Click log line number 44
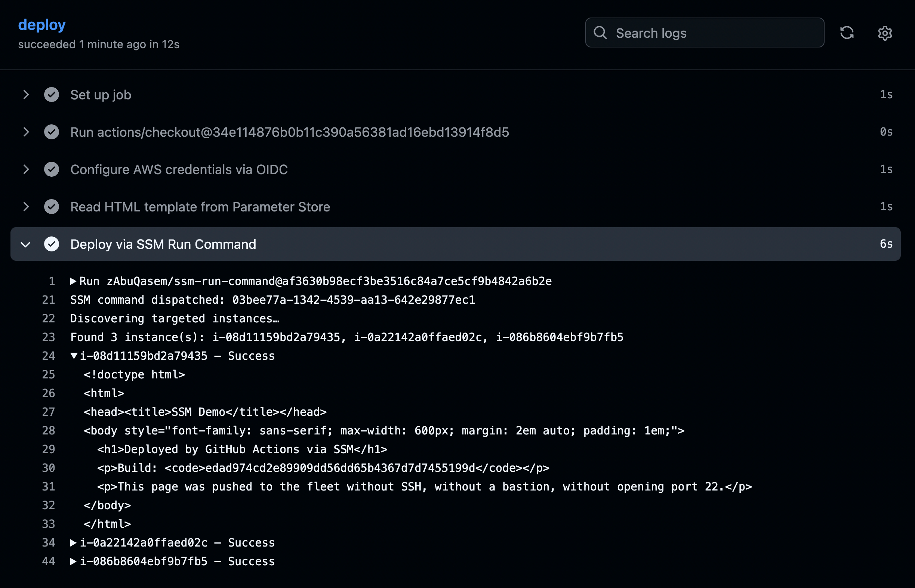915x588 pixels. pos(49,562)
